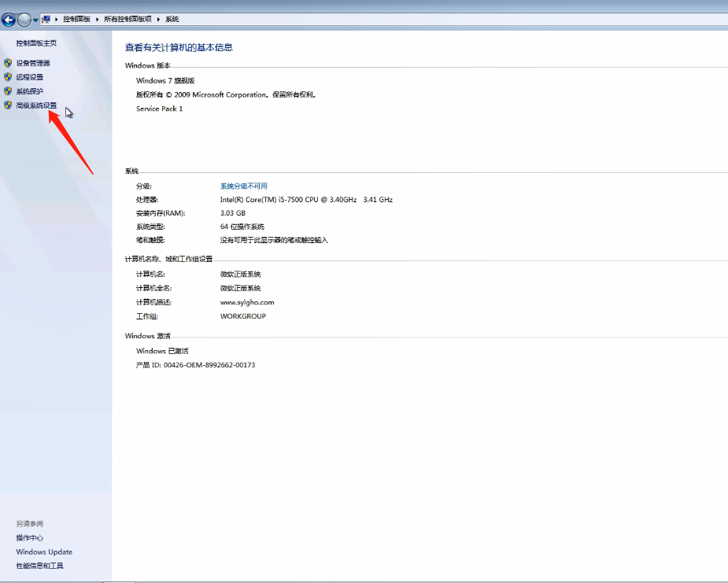Image resolution: width=728 pixels, height=583 pixels.
Task: Click the Windows 7 旗舰版 edition text
Action: point(165,80)
